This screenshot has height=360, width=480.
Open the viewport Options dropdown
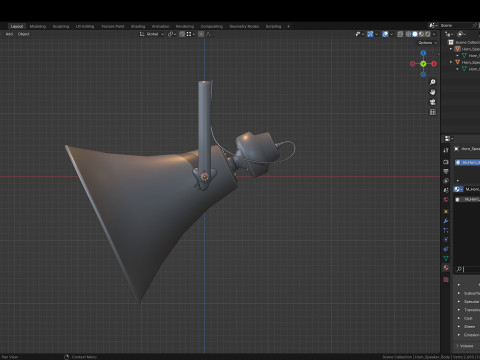(427, 43)
